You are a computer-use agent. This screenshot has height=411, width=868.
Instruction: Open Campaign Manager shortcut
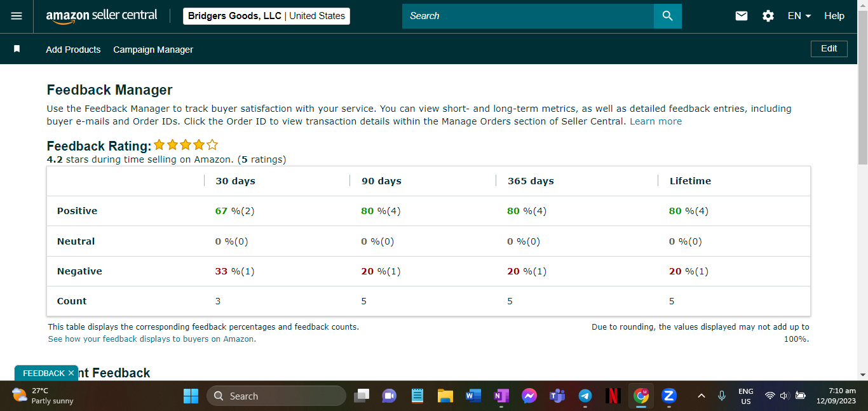[153, 50]
